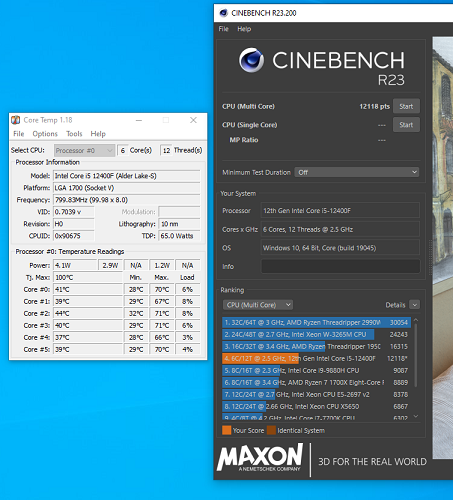Click the orange Your Score legend swatch

(226, 430)
